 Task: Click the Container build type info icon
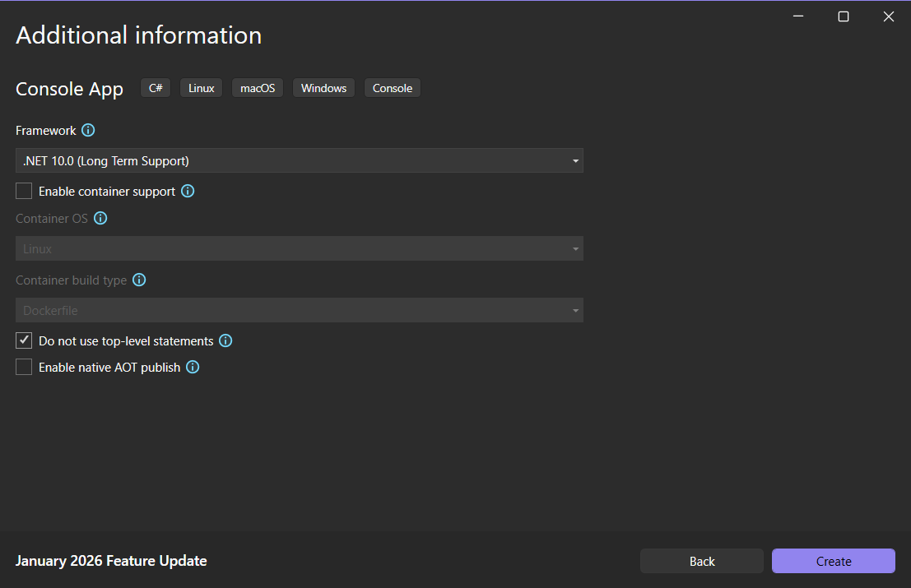point(139,280)
